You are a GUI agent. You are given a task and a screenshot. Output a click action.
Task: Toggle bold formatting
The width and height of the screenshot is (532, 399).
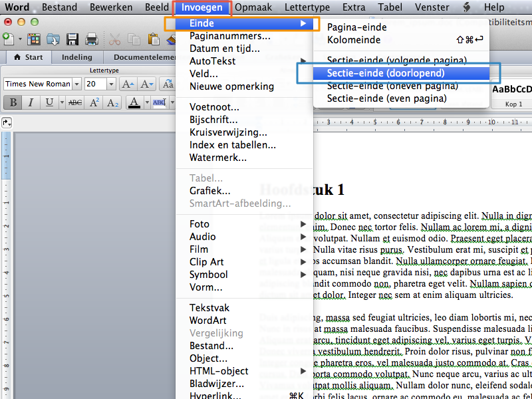click(13, 102)
